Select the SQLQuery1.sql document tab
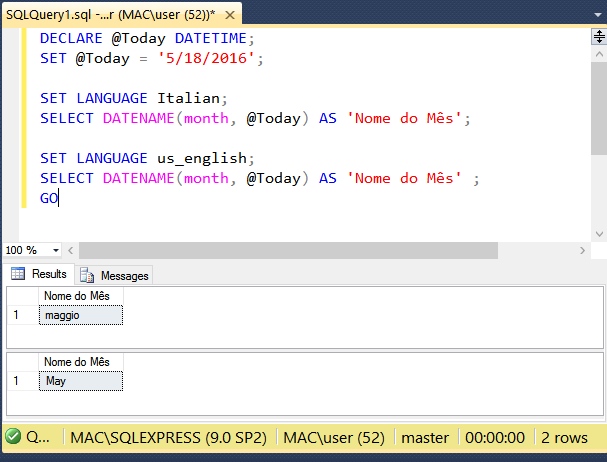 122,15
